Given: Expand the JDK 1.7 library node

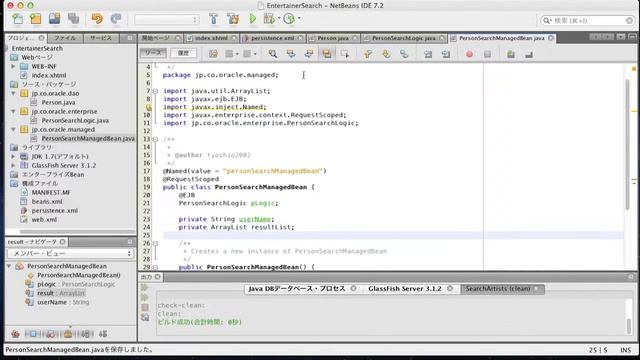Looking at the screenshot, I should [x=13, y=156].
